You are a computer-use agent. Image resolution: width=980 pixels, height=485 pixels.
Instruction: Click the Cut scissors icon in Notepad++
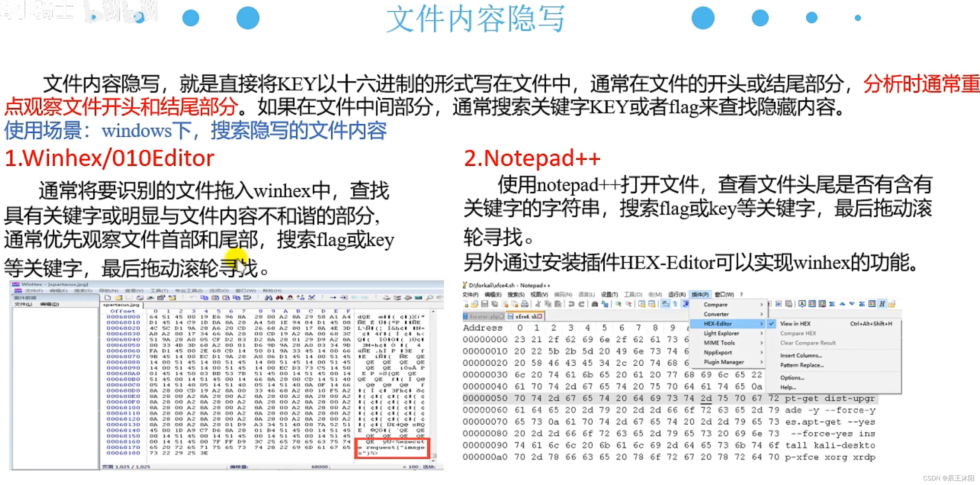pyautogui.click(x=538, y=304)
